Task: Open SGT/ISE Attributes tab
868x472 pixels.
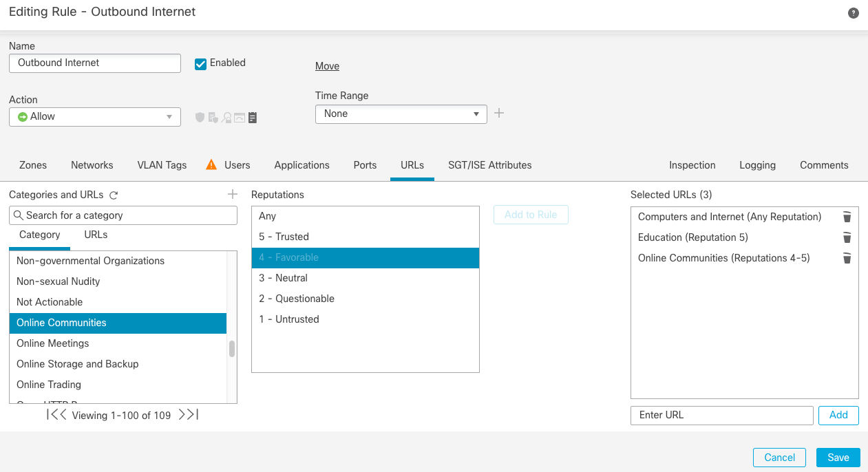Action: (490, 165)
